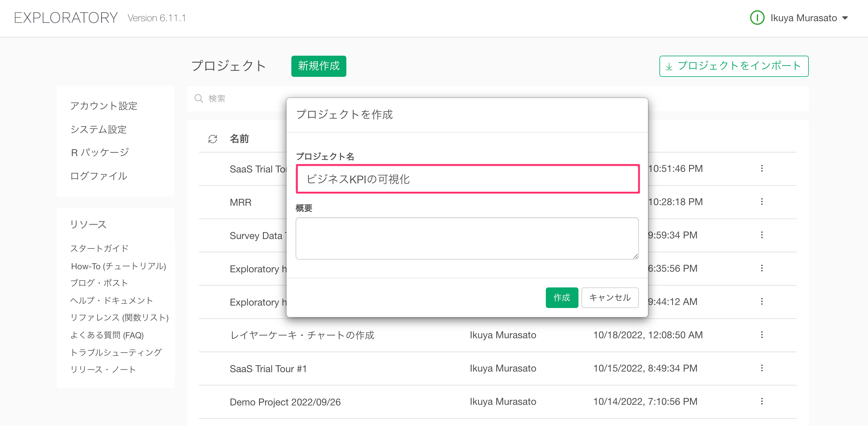The image size is (868, 426).
Task: Open the more options menu for SaaS Trial Tour #1
Action: pyautogui.click(x=762, y=368)
